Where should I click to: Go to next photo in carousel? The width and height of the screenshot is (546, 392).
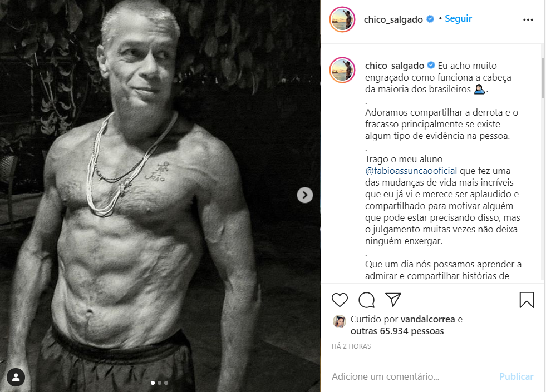point(304,195)
